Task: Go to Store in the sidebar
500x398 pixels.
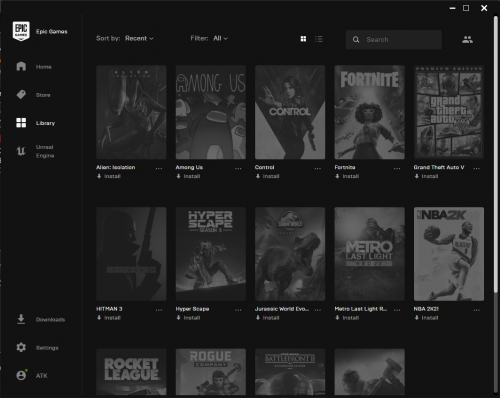Action: [x=43, y=95]
